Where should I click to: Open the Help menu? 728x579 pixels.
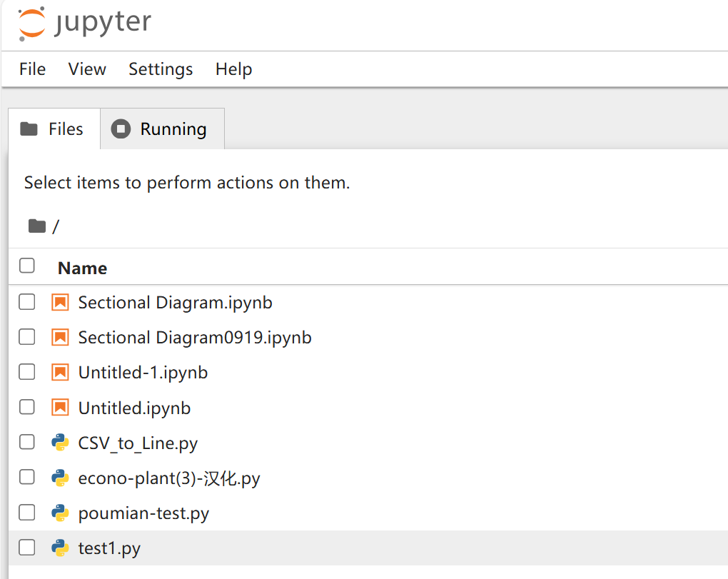click(233, 69)
